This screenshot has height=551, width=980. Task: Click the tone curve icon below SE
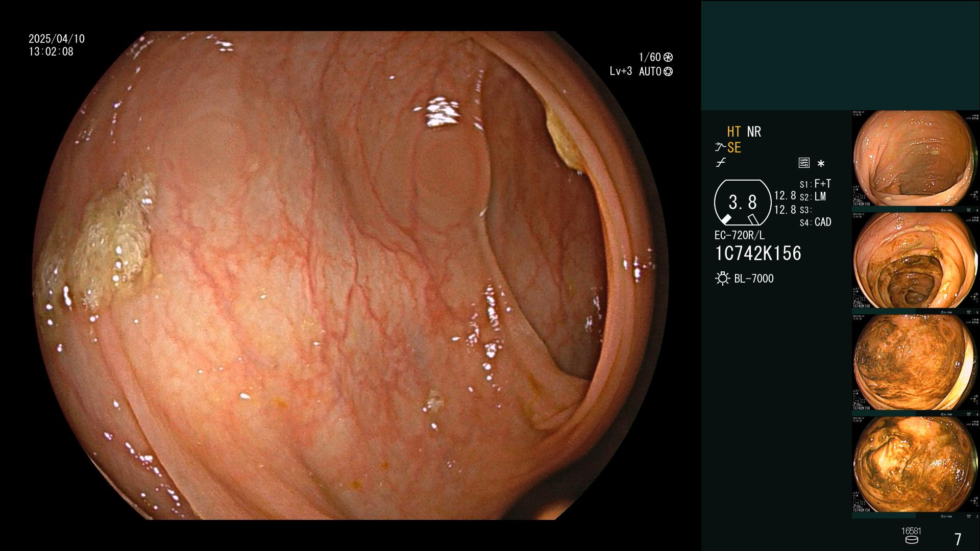[x=721, y=163]
